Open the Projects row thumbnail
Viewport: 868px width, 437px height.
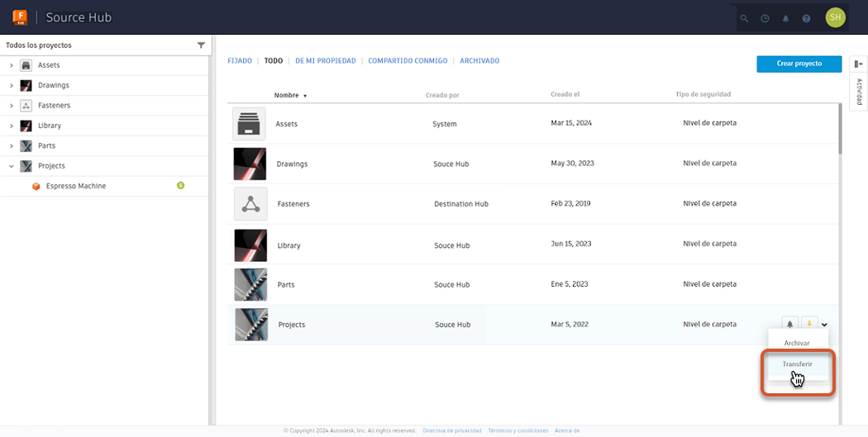click(251, 324)
